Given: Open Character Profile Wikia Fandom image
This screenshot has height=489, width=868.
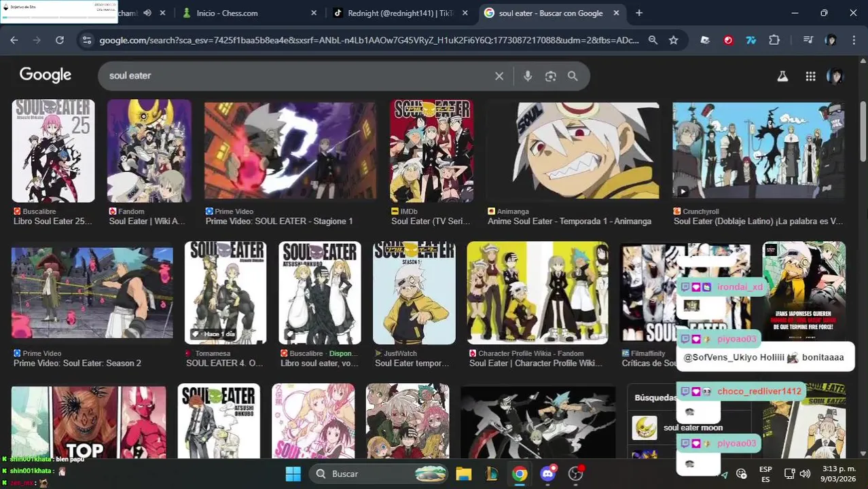Looking at the screenshot, I should [537, 293].
